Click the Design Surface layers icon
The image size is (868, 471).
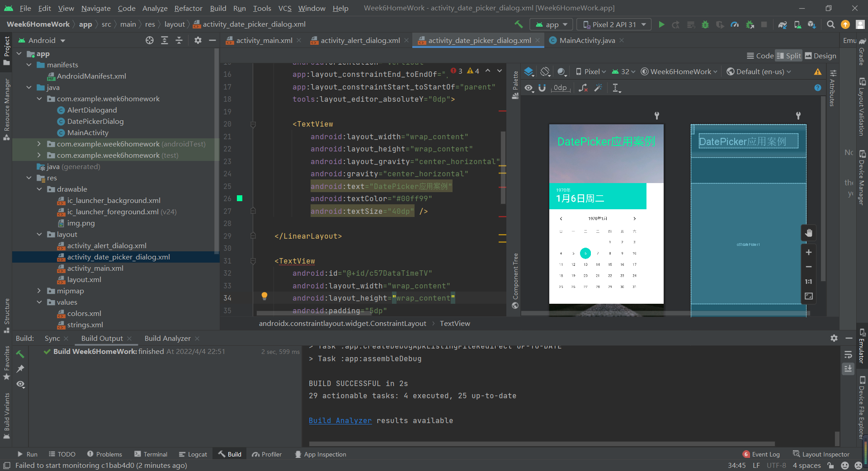click(x=529, y=71)
